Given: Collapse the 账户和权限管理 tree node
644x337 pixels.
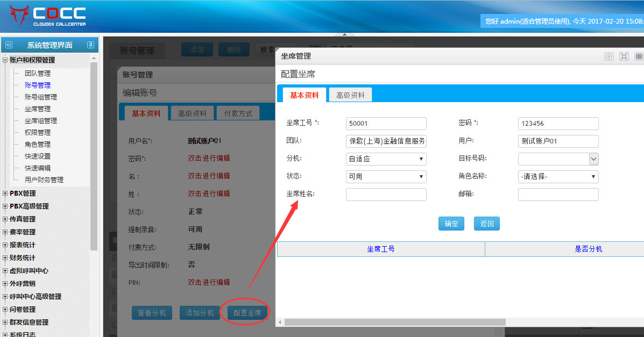Looking at the screenshot, I should pyautogui.click(x=5, y=60).
